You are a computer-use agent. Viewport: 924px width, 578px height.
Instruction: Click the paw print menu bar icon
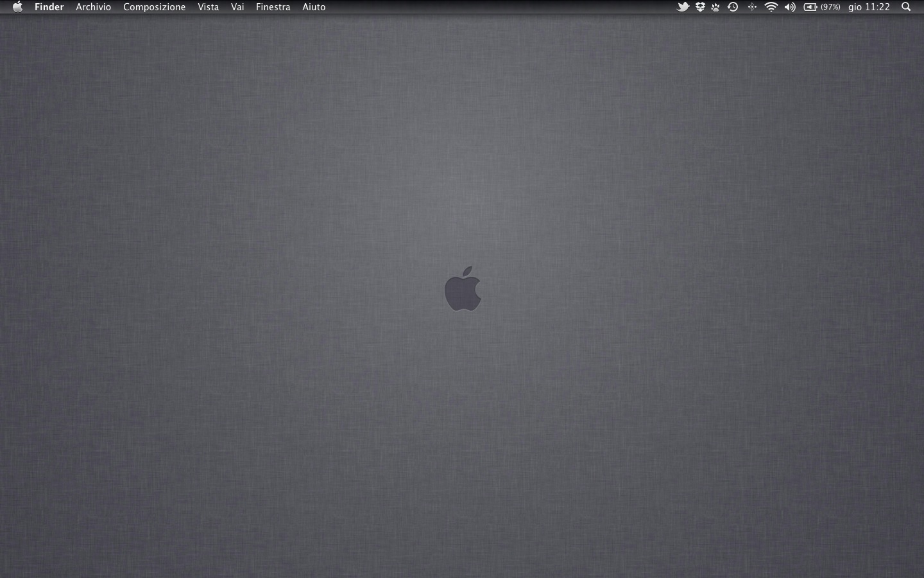point(715,7)
